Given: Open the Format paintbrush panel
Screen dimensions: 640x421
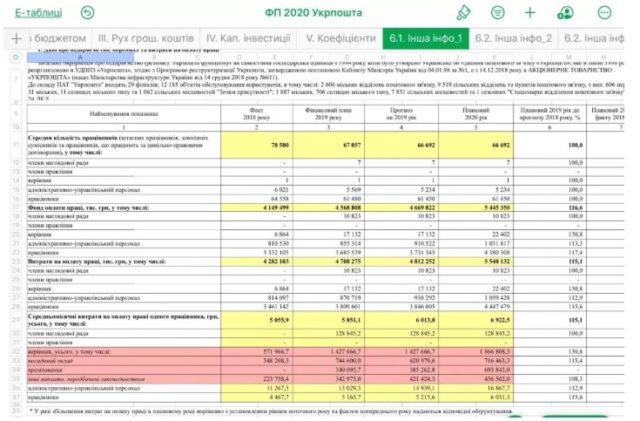Looking at the screenshot, I should (x=462, y=12).
